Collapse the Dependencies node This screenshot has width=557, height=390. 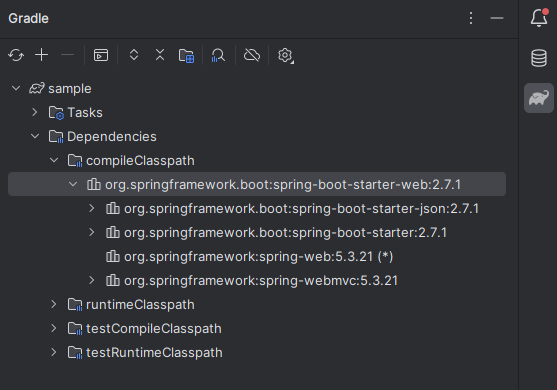pos(35,136)
